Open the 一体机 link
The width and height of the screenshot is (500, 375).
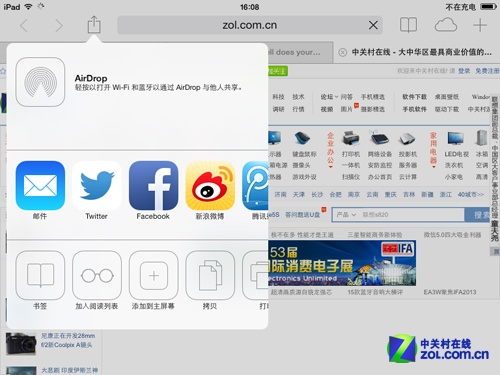click(x=351, y=165)
